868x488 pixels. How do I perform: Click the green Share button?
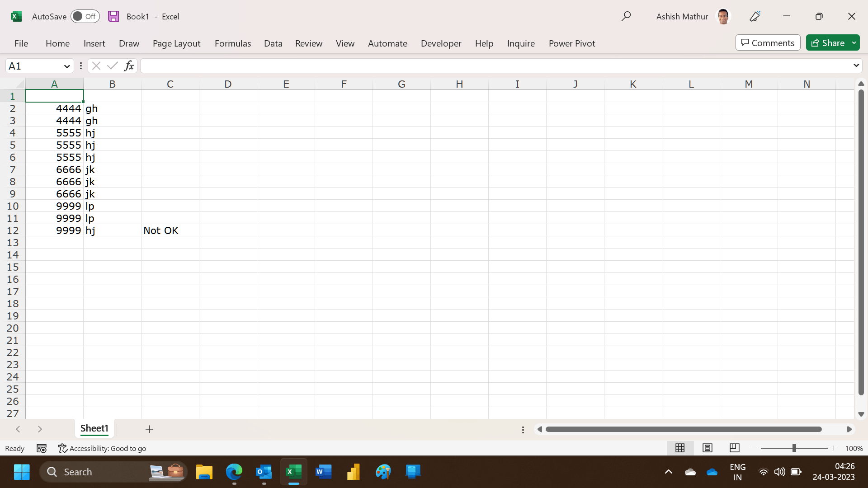tap(827, 43)
